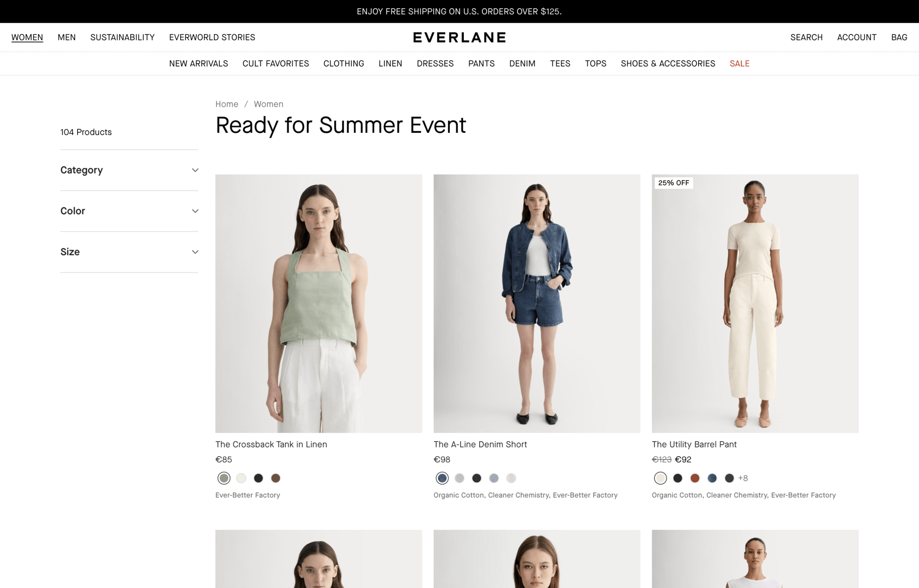Select black swatch for Crossback Tank
919x588 pixels.
point(258,478)
